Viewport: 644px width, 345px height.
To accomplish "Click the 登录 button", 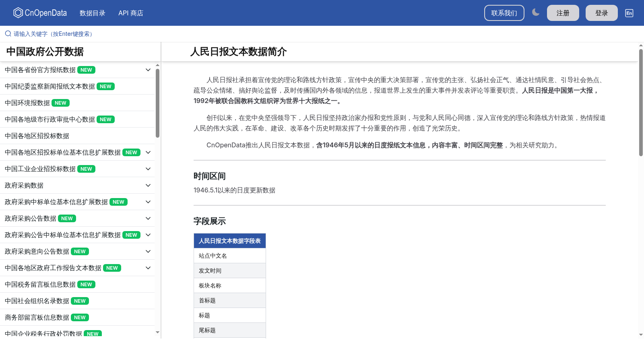I will (602, 13).
